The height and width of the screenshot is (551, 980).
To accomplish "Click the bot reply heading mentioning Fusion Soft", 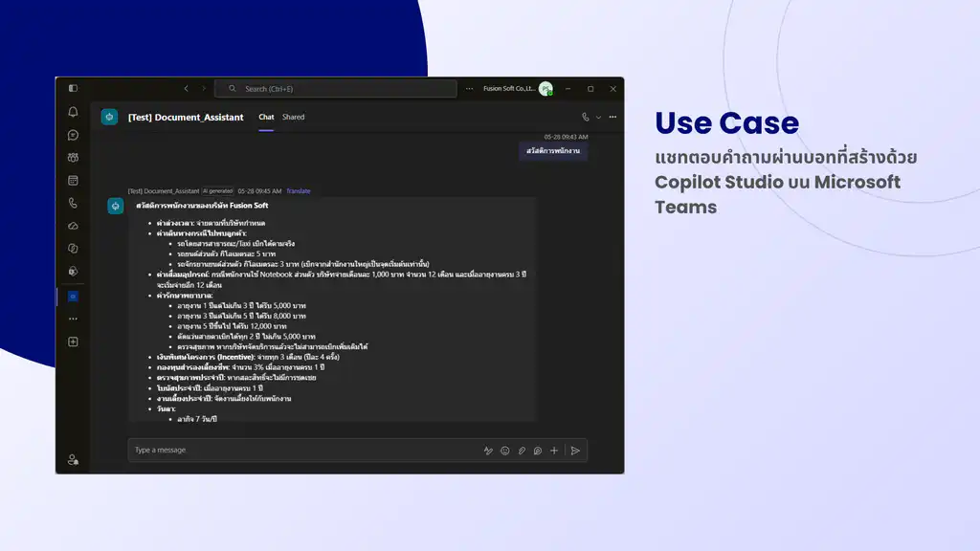I will (202, 206).
